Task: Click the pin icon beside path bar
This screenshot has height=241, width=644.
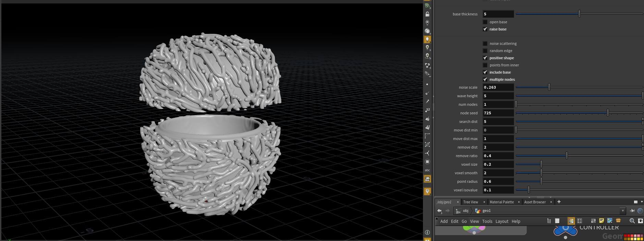Action: click(632, 211)
